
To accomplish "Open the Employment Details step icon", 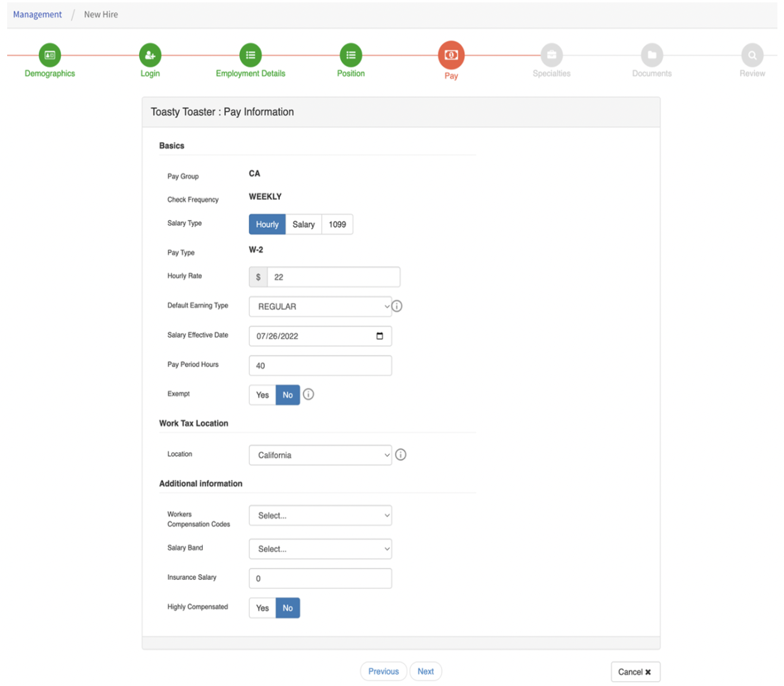I will (x=250, y=56).
